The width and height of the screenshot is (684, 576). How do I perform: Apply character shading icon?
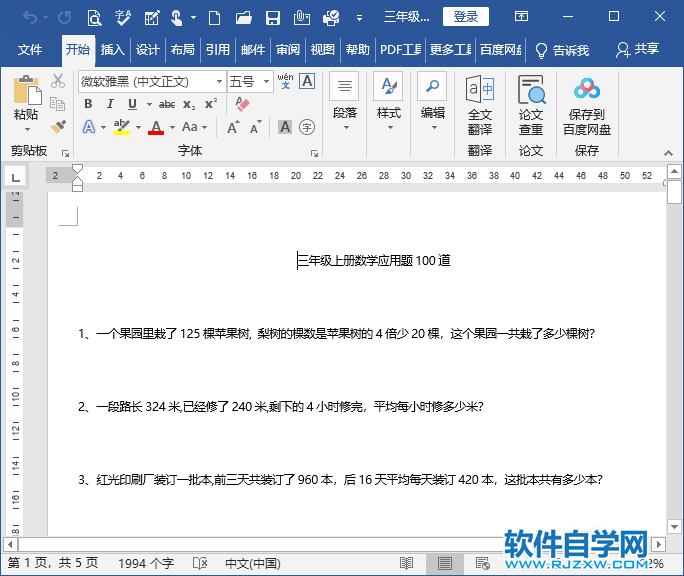285,127
